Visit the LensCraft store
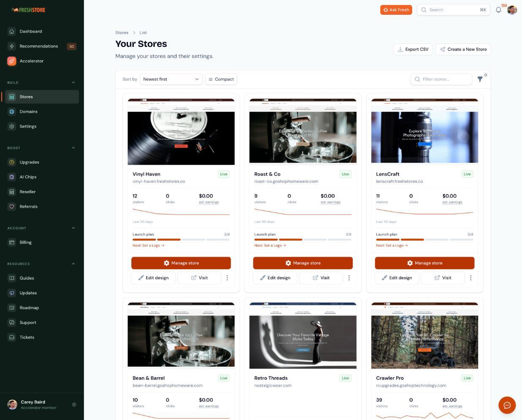This screenshot has height=420, width=522. point(443,278)
